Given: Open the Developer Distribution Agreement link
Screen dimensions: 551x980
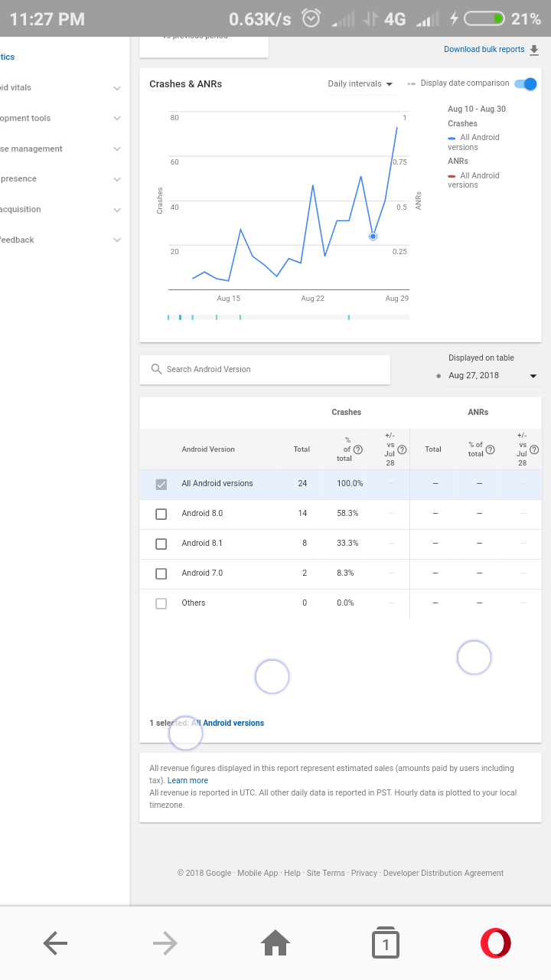Looking at the screenshot, I should tap(443, 873).
